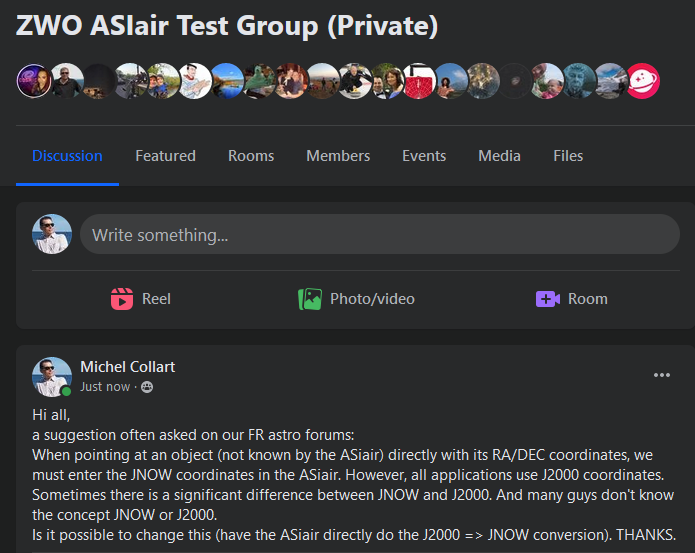Open the Members tab
Image resolution: width=695 pixels, height=553 pixels.
pos(338,156)
